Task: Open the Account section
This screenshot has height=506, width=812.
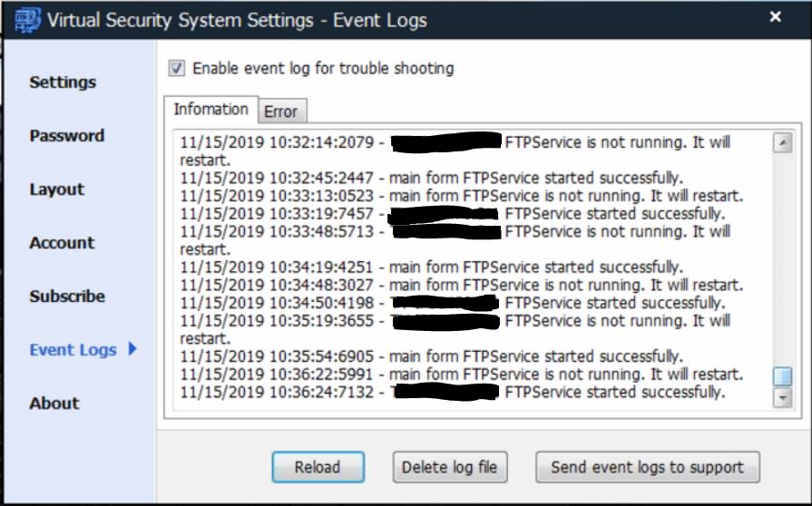Action: pyautogui.click(x=62, y=243)
